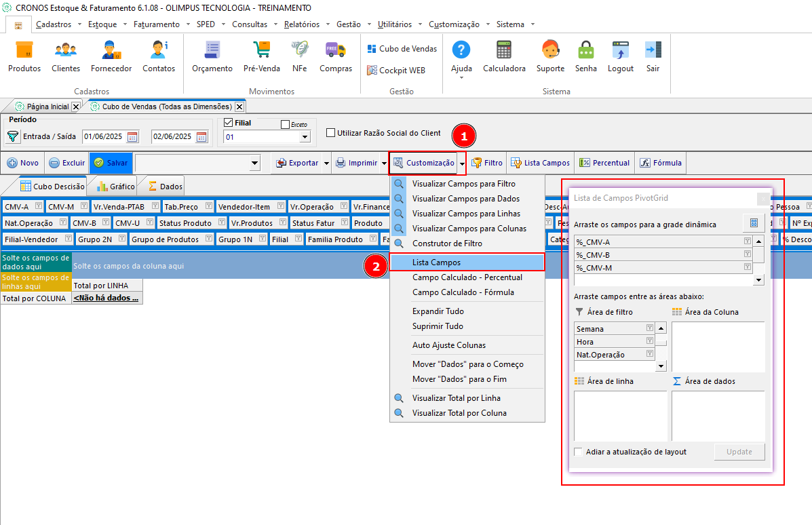Expand the saved layout combo box beside Salvar
This screenshot has width=812, height=525.
[254, 163]
